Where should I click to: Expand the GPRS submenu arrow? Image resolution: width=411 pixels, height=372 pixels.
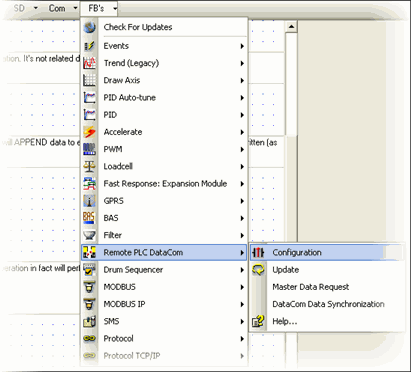click(x=242, y=201)
